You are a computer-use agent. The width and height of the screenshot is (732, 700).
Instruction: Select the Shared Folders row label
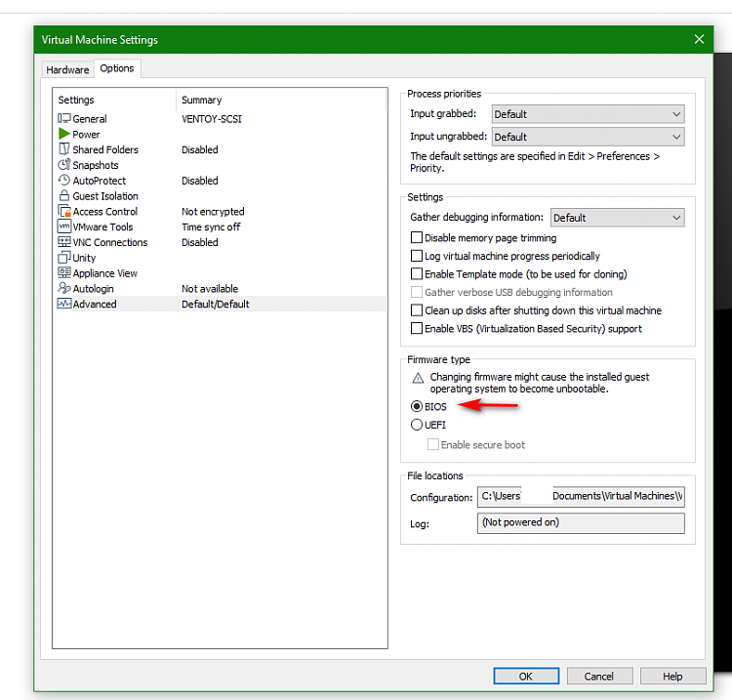pos(105,150)
